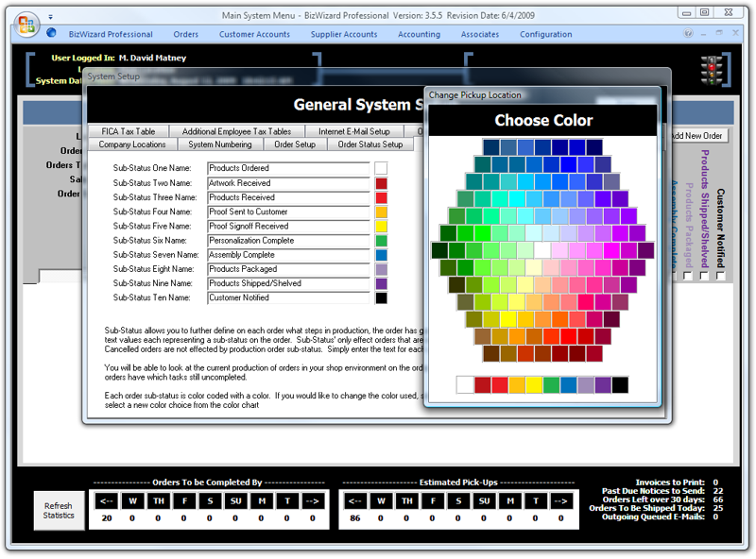Viewport: 756px width, 559px height.
Task: Pick green swatch in Choose Color bottom row
Action: (551, 385)
